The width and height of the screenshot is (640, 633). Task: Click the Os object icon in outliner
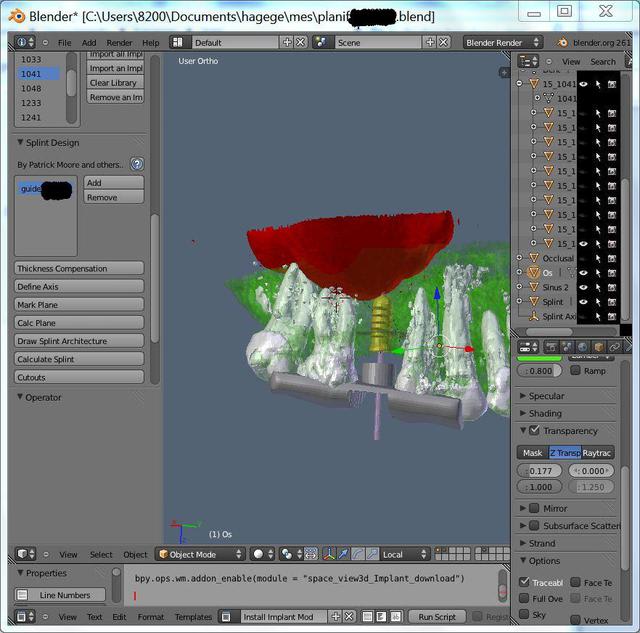(x=533, y=272)
